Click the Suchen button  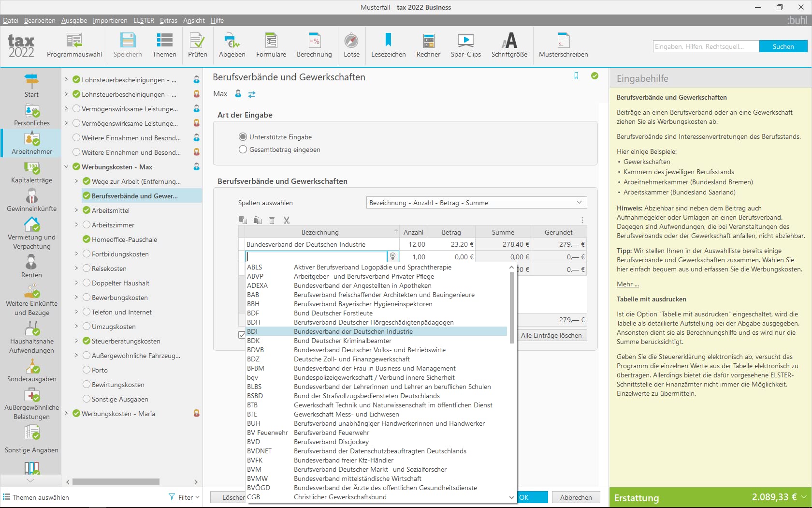(x=783, y=46)
